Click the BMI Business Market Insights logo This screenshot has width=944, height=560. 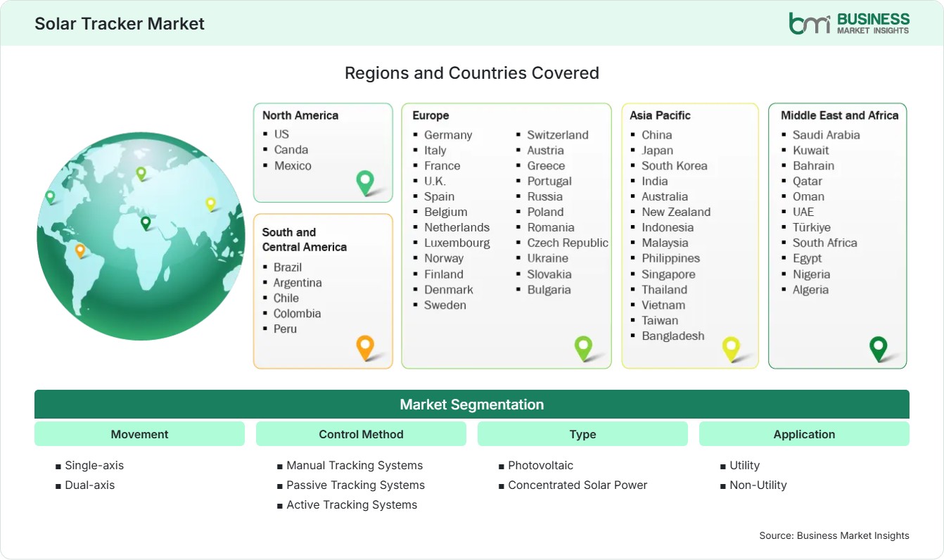[849, 23]
